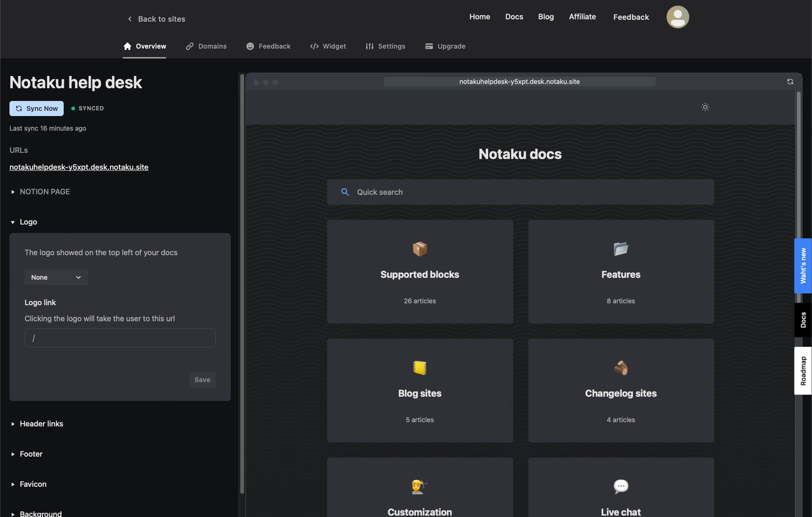Toggle light mode sun icon in preview
Screen dimensions: 812x517
click(x=705, y=107)
